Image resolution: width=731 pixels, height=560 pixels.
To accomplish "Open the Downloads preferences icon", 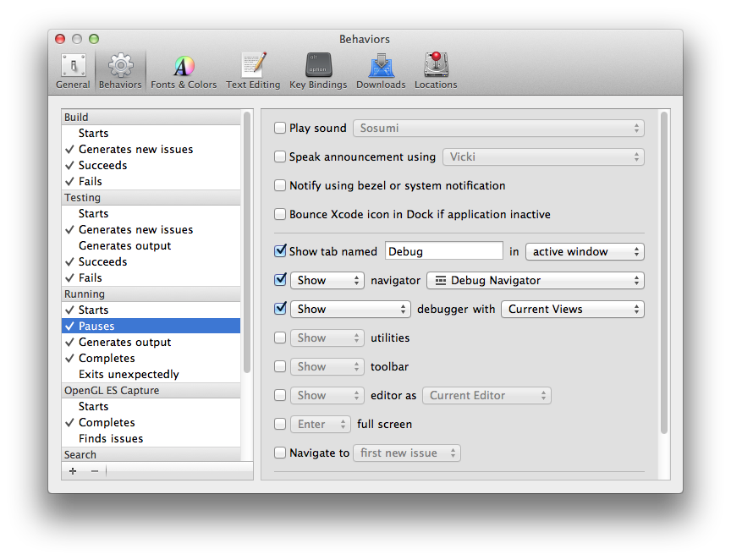I will [x=381, y=71].
